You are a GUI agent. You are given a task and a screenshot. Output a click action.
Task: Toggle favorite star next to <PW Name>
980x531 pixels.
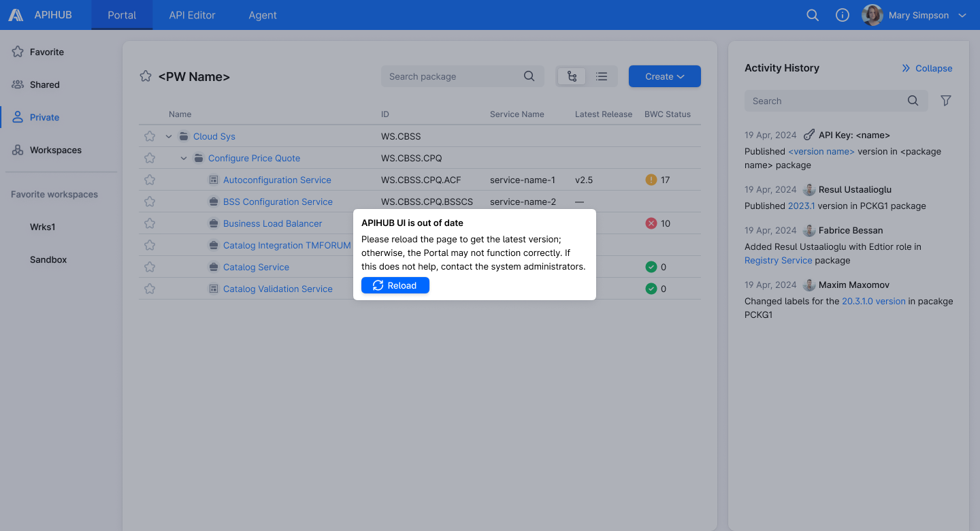pos(146,76)
